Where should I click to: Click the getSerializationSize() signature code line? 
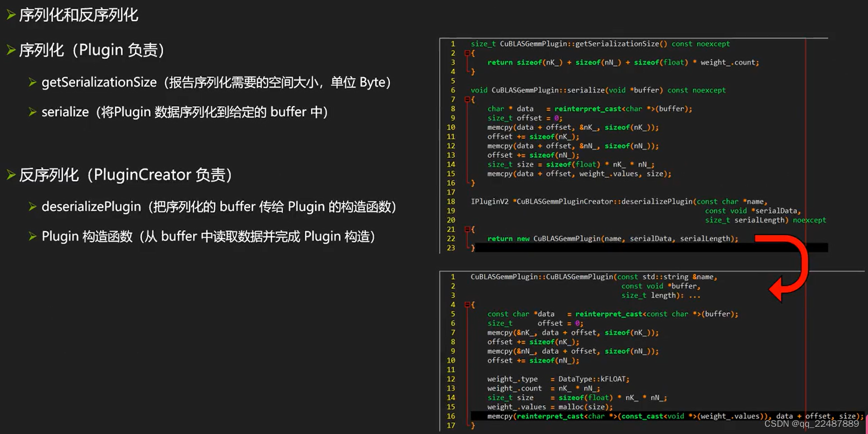(601, 44)
